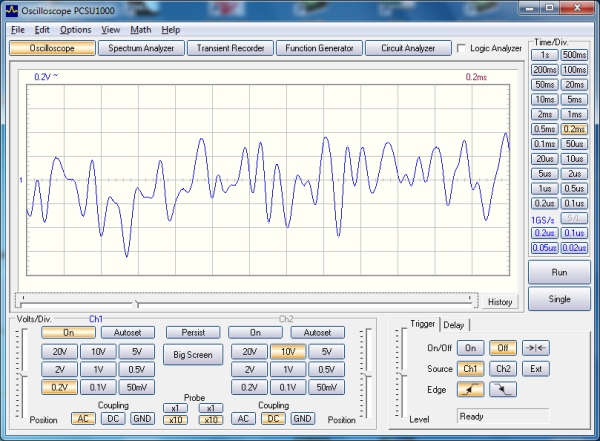600x441 pixels.
Task: Click the Single capture button
Action: (x=559, y=298)
